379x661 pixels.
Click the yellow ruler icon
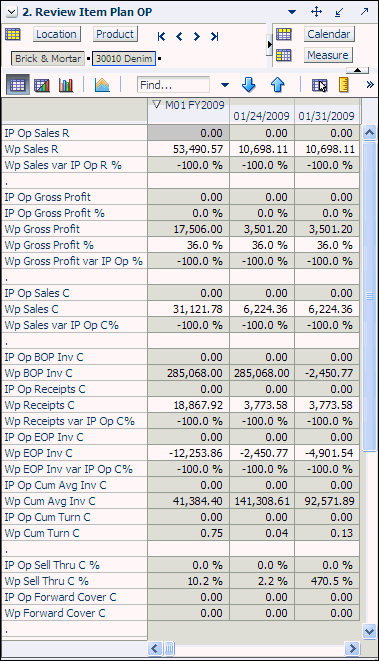[x=344, y=85]
